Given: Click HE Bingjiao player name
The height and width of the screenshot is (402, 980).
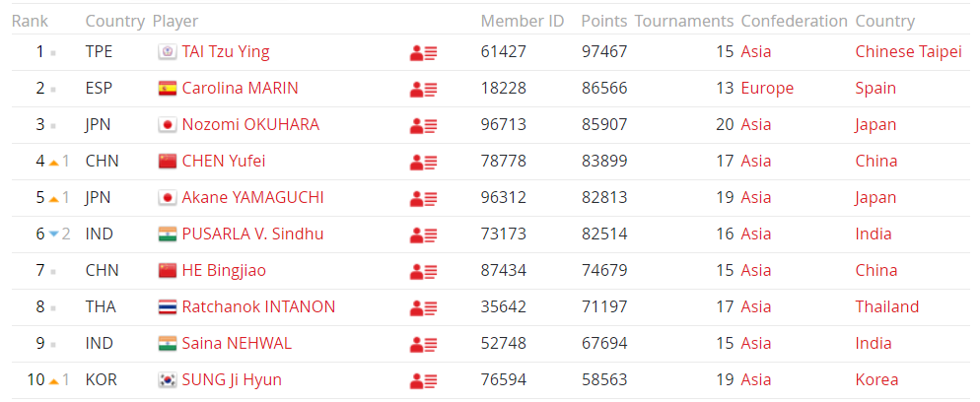Looking at the screenshot, I should 224,271.
